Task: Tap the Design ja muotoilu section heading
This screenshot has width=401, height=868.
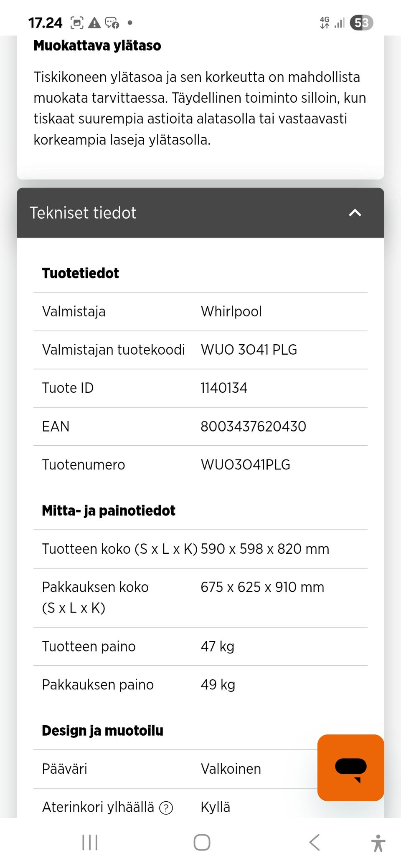Action: click(x=102, y=731)
